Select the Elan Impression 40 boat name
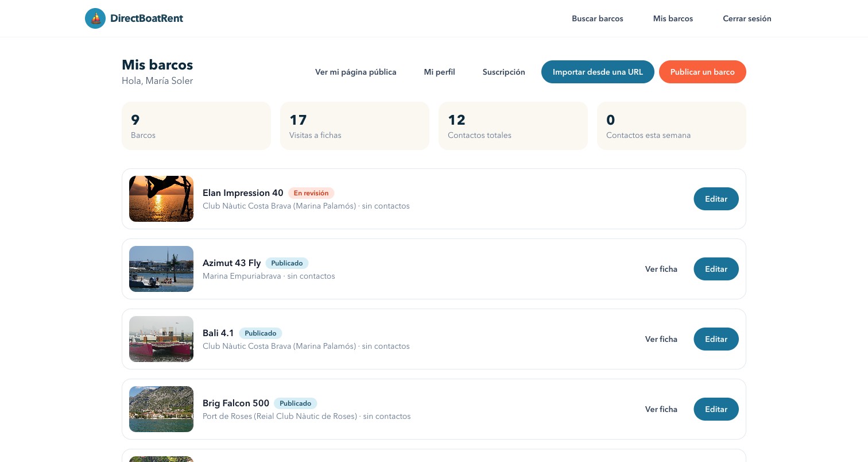 coord(243,193)
